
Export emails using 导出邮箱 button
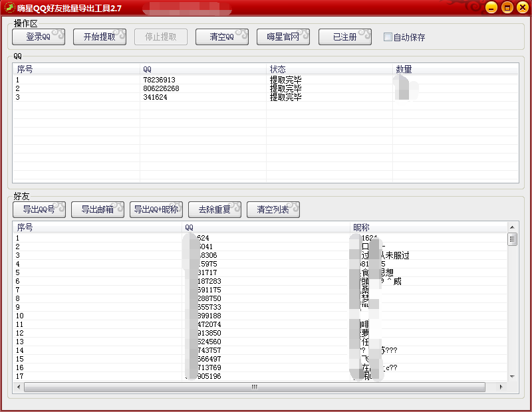[98, 209]
